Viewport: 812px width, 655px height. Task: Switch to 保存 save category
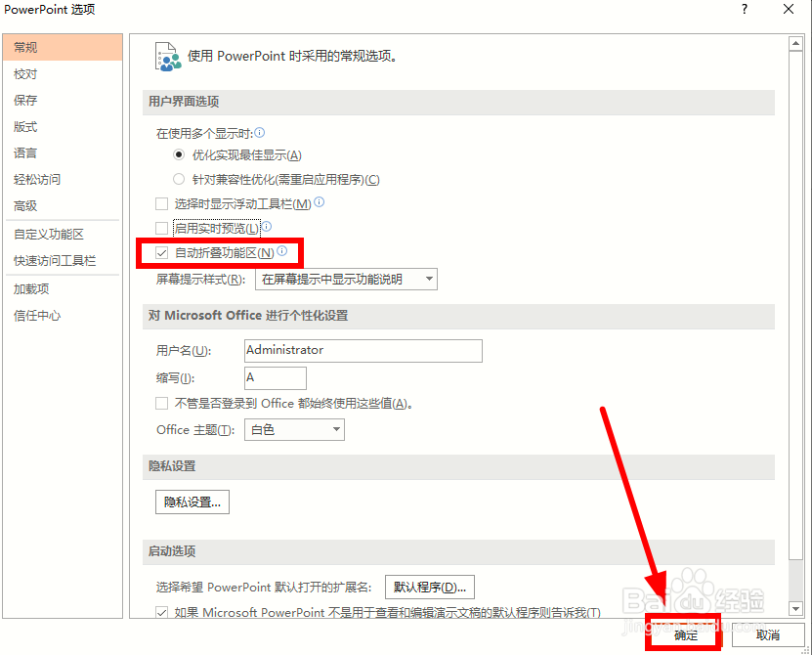(x=63, y=100)
